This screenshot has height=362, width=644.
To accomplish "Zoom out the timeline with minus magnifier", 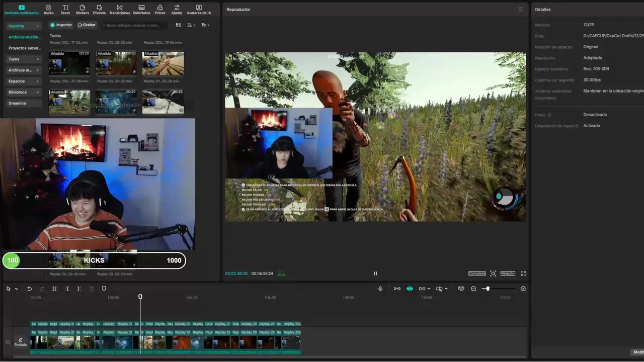I will (473, 289).
